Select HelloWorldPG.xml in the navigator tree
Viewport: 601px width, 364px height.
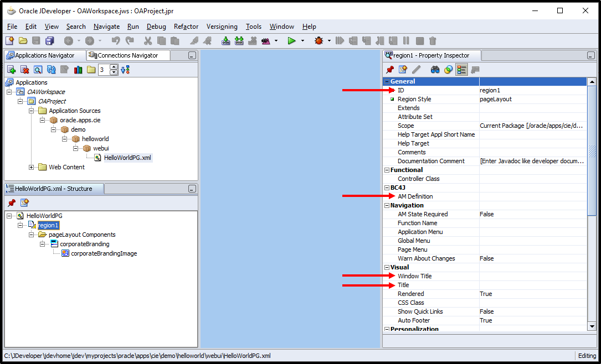127,158
